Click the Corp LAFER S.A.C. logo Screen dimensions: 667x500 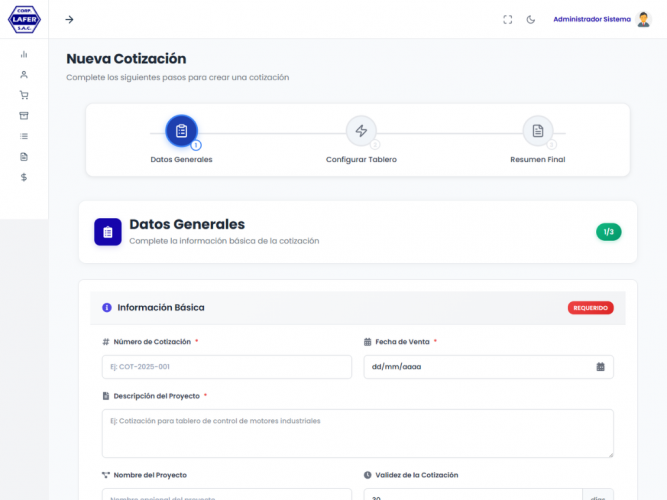click(x=24, y=19)
